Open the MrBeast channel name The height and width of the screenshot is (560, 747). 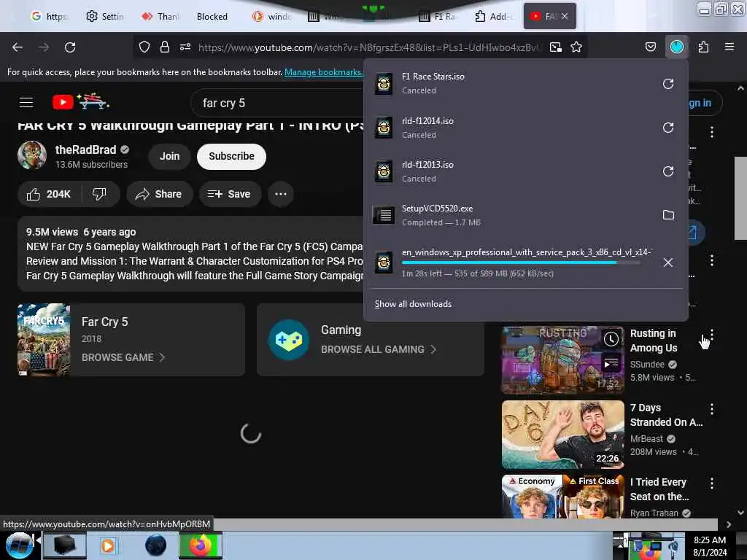tap(646, 438)
